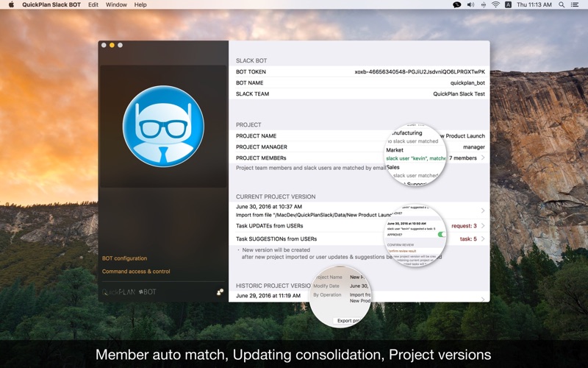The width and height of the screenshot is (588, 368).
Task: Click the PROJECT MEMBERs label
Action: (261, 158)
